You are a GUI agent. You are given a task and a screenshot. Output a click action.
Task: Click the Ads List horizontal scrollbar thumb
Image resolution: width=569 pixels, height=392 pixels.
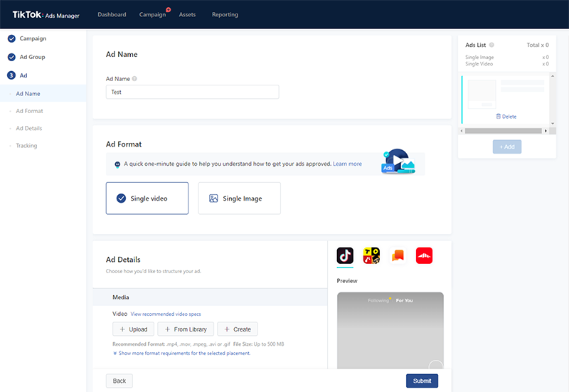click(x=504, y=131)
